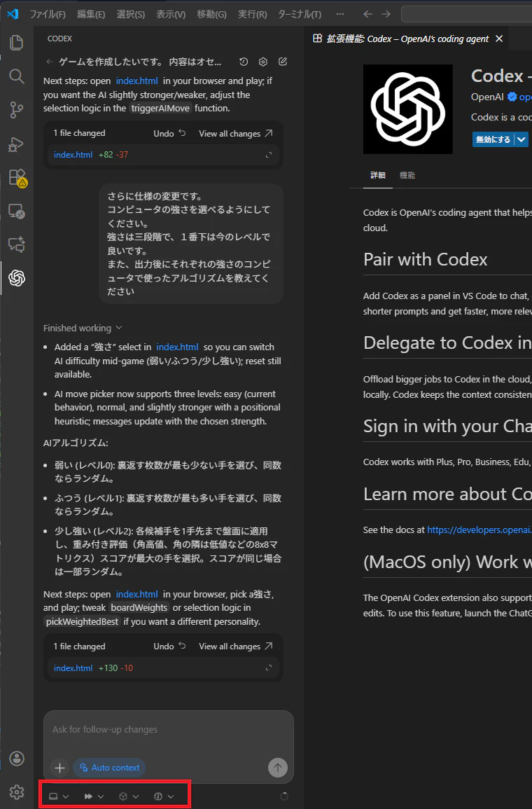Open index.html link in the +82 -37 card
This screenshot has width=532, height=809.
click(x=73, y=155)
